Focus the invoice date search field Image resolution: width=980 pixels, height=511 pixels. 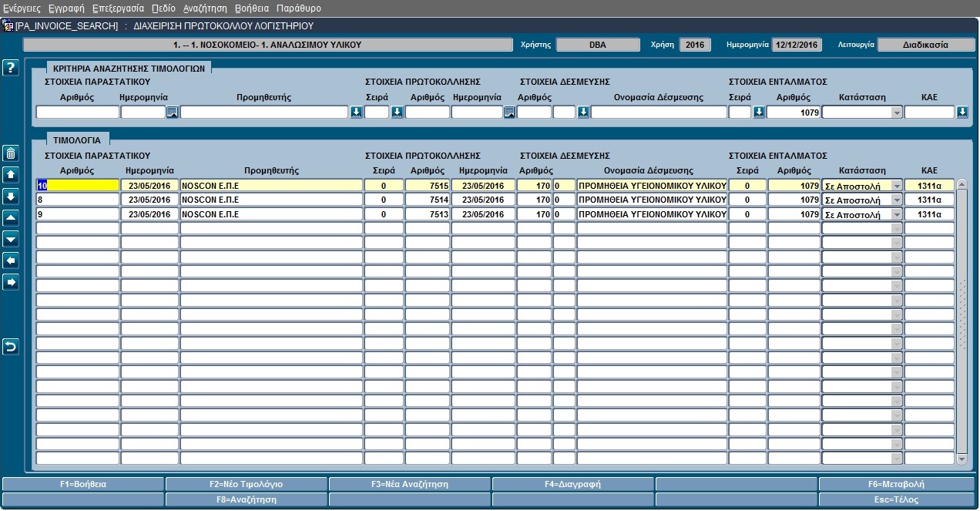[x=143, y=113]
